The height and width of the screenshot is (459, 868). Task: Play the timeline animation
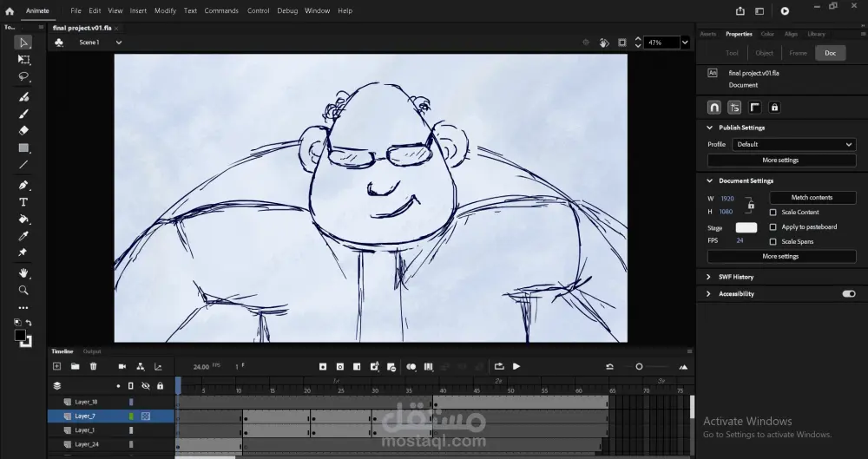pyautogui.click(x=516, y=366)
